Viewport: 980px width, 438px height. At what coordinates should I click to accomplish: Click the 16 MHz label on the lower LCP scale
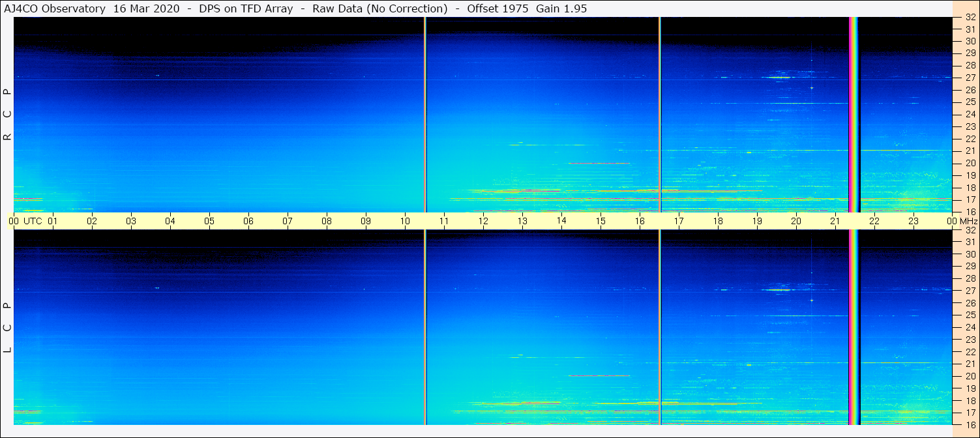coord(970,424)
